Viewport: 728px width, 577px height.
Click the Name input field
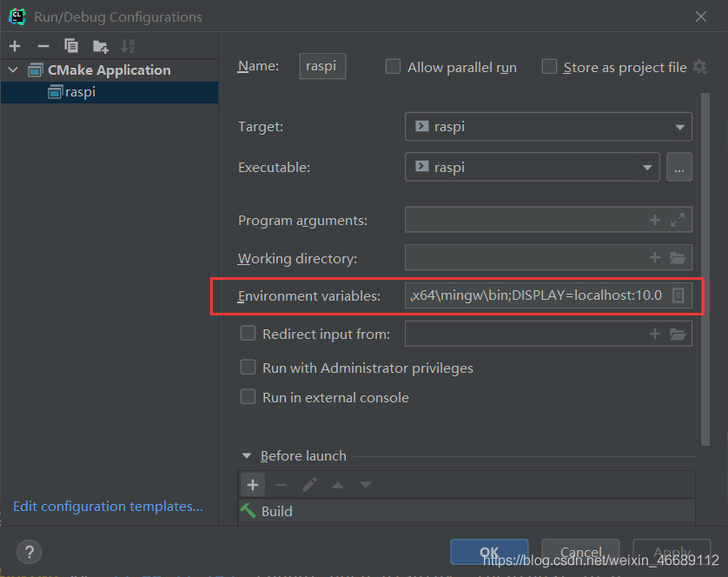322,66
